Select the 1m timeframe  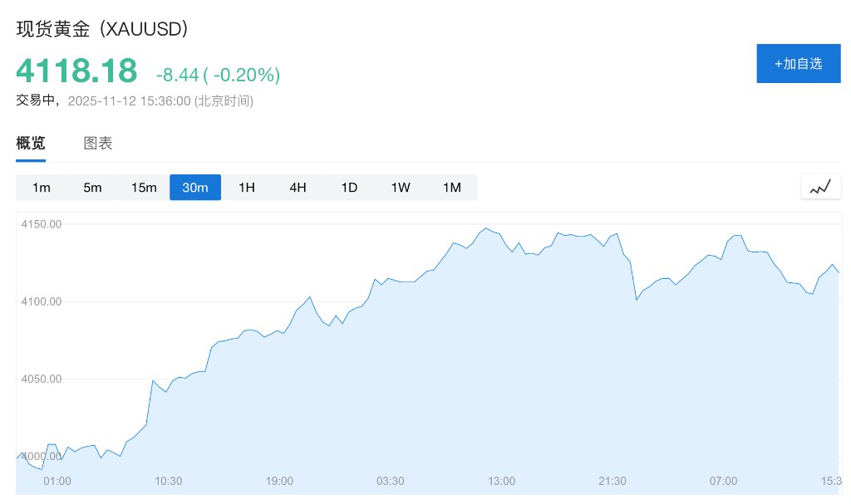point(42,188)
